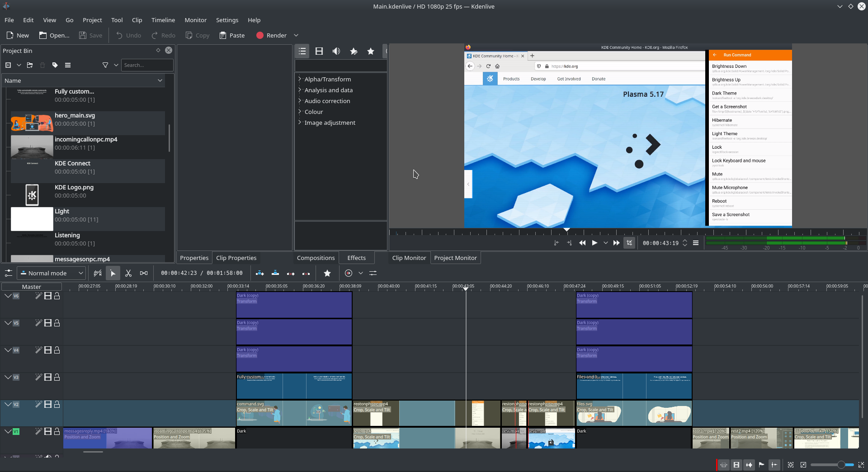This screenshot has width=868, height=472.
Task: Open the timeline mix settings icon
Action: [373, 273]
